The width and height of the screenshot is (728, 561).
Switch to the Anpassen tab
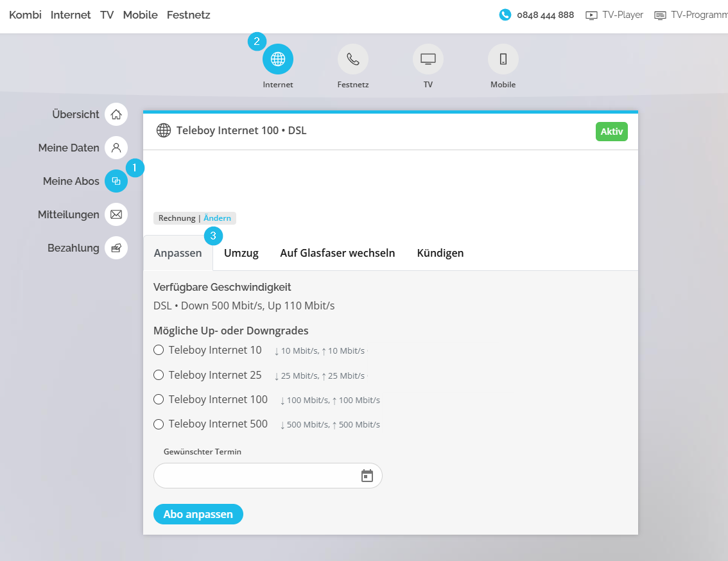pyautogui.click(x=178, y=253)
